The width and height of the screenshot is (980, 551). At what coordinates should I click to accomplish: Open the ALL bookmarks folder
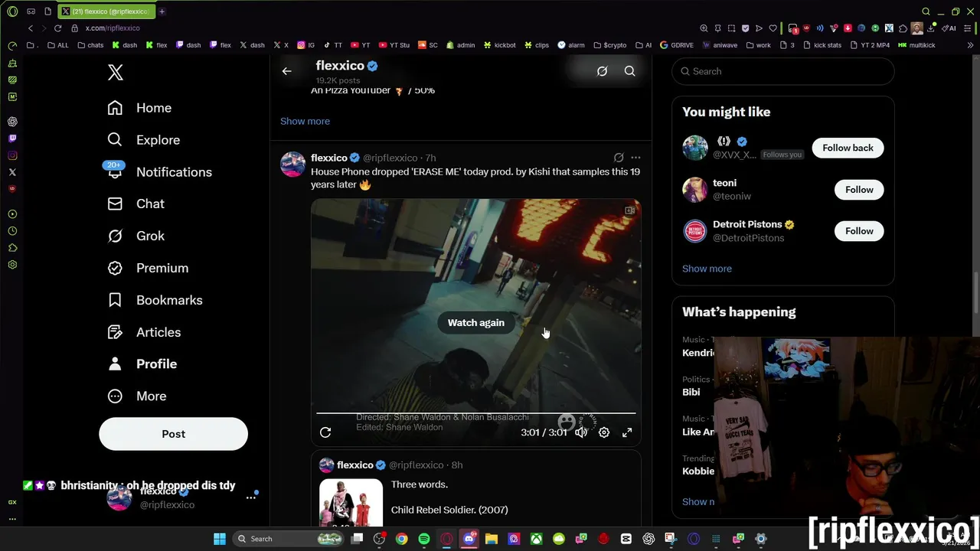tap(58, 45)
